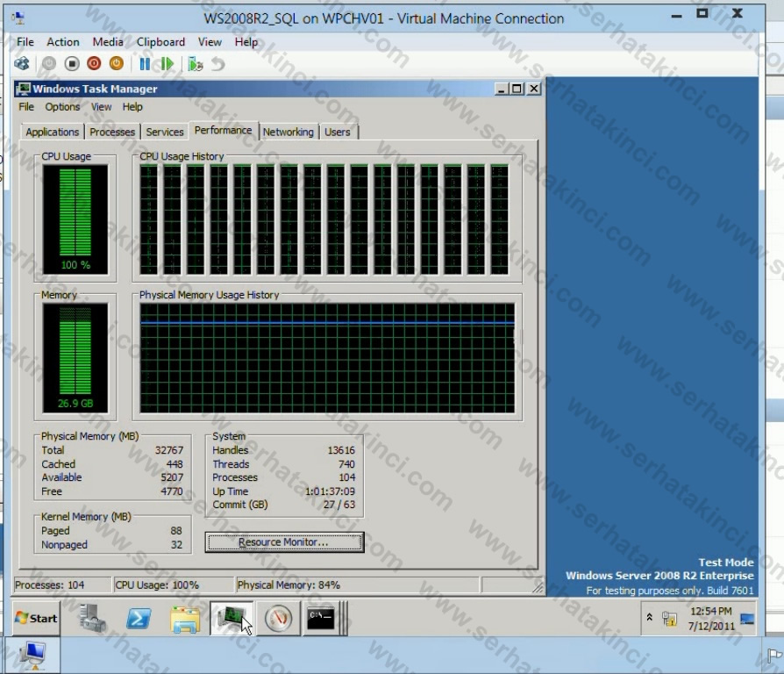Open the VM Connection File menu
The image size is (784, 674).
tap(25, 42)
